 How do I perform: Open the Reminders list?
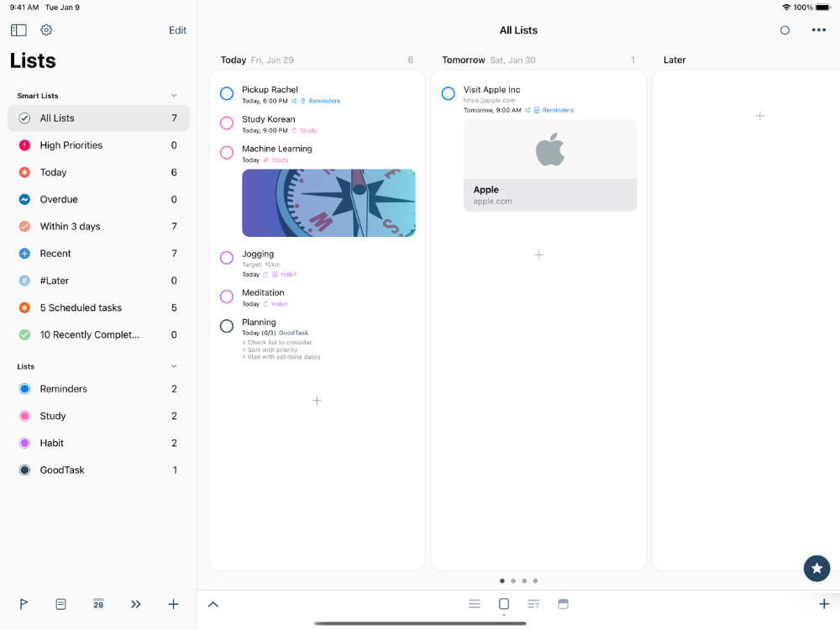coord(98,389)
